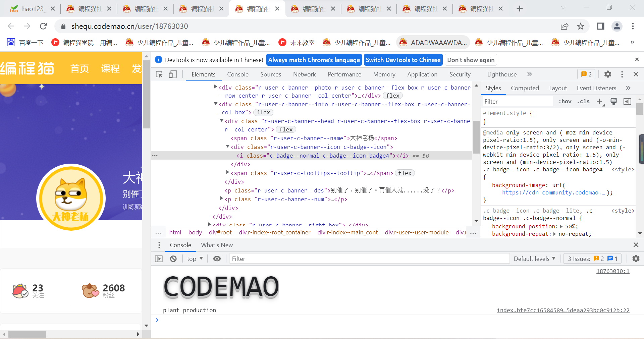Toggle the :hov element state button
The width and height of the screenshot is (644, 339).
[x=565, y=101]
